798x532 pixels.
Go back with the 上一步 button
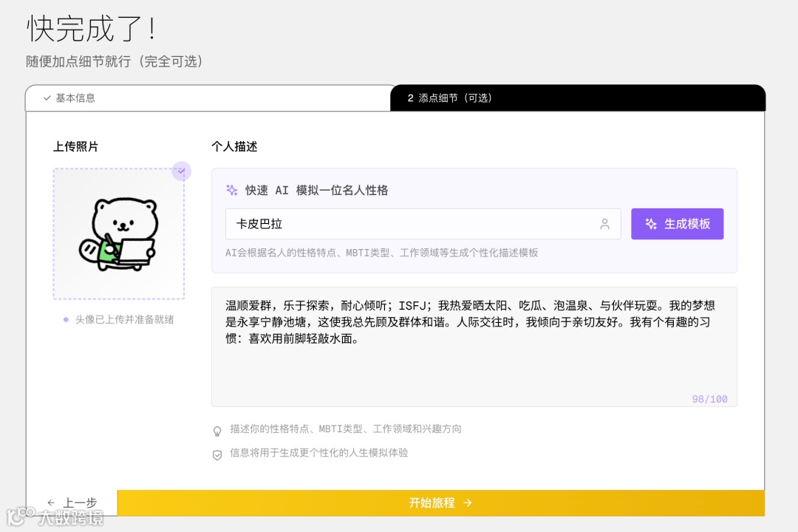[x=72, y=503]
